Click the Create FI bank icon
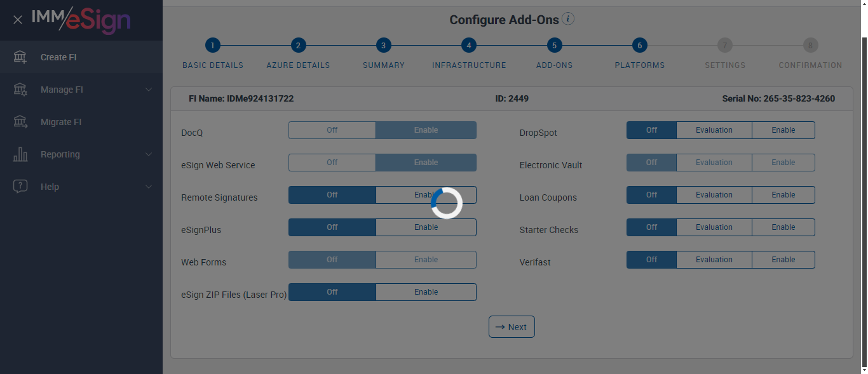 [x=20, y=57]
